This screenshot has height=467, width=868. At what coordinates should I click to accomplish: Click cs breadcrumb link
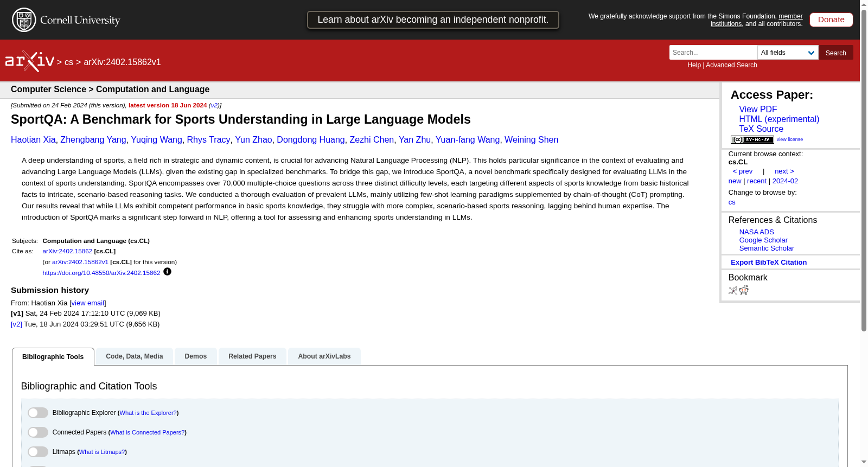[69, 62]
